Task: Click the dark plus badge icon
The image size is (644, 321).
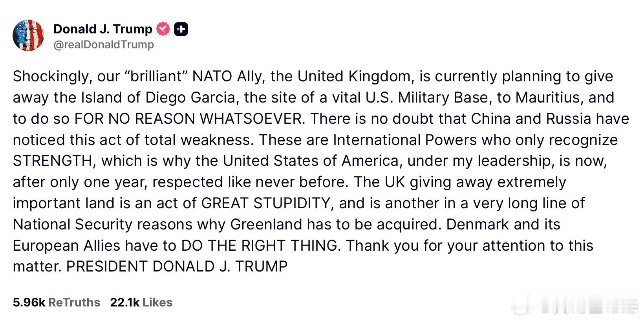Action: point(181,29)
